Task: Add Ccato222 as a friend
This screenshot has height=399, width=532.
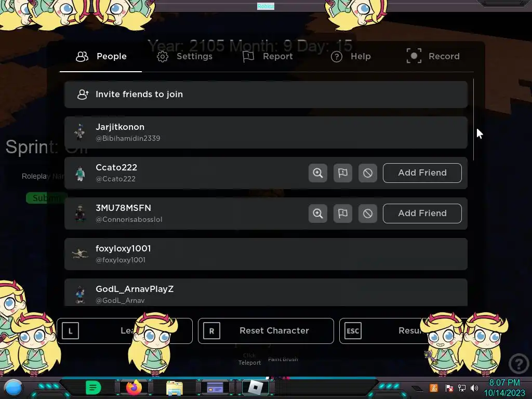Action: point(422,172)
